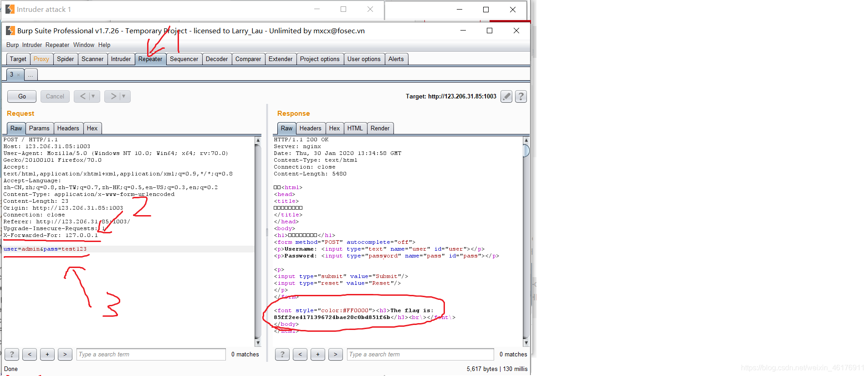
Task: Add a new Repeater tab via ellipsis
Action: [31, 75]
